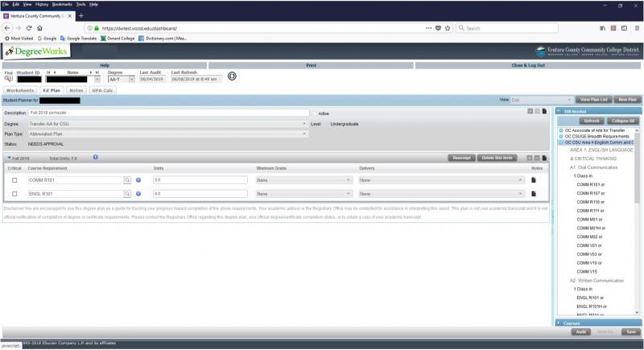Go to the first student record arrow
This screenshot has width=644, height=350.
pyautogui.click(x=48, y=72)
